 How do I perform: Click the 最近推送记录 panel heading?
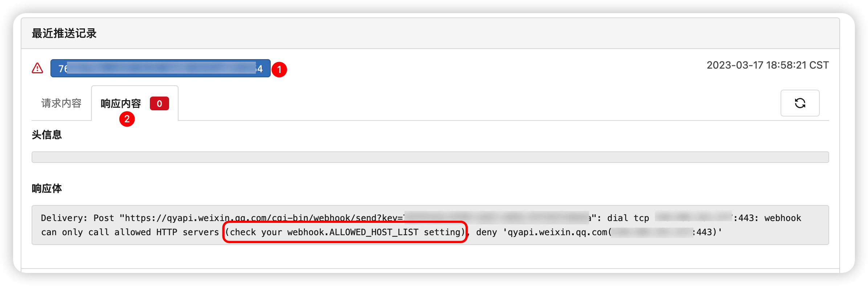(x=64, y=33)
